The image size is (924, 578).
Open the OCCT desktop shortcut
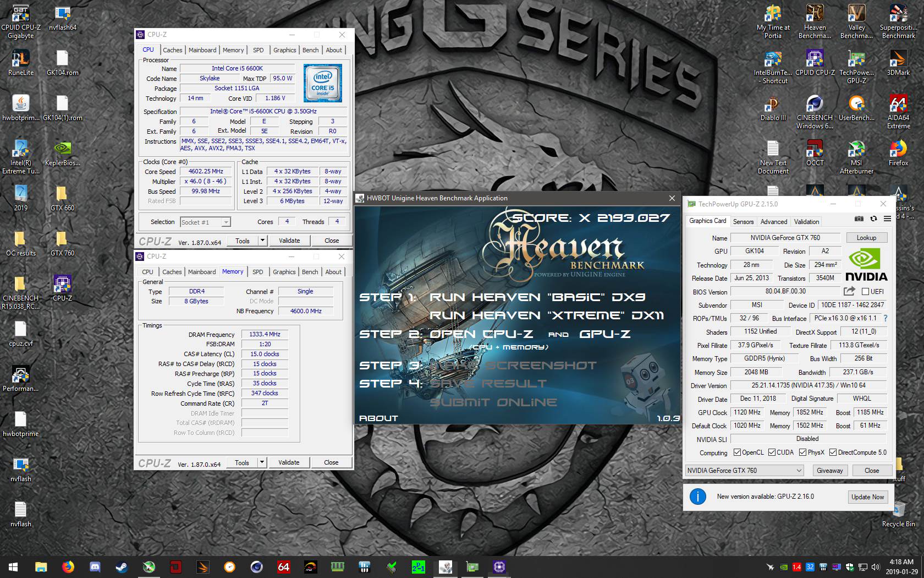point(815,153)
